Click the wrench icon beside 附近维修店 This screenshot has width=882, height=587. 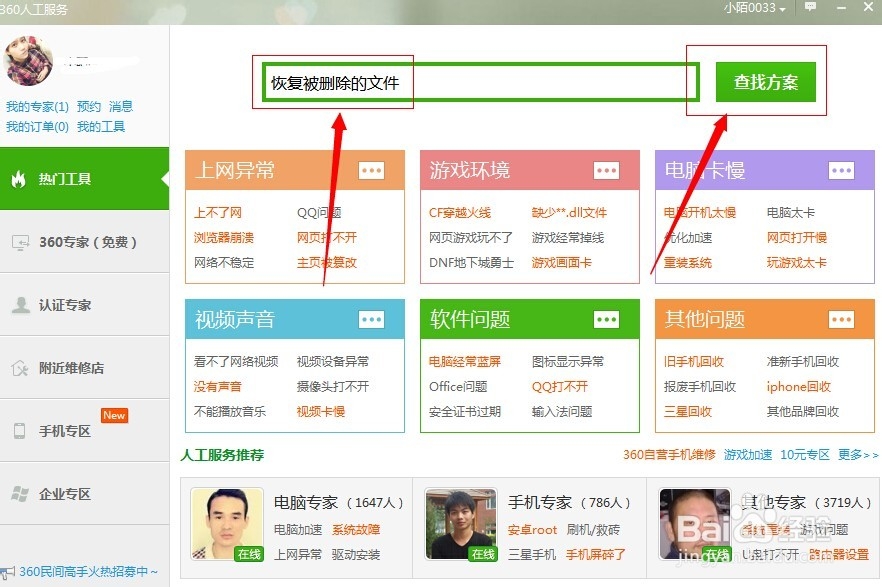click(x=20, y=368)
